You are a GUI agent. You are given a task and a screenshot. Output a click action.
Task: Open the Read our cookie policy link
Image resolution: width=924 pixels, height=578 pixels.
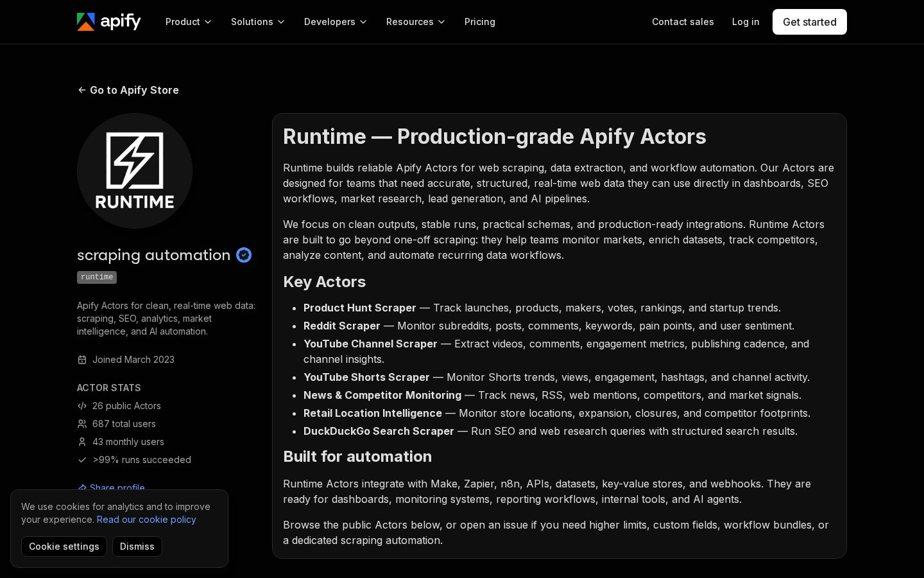coord(146,520)
